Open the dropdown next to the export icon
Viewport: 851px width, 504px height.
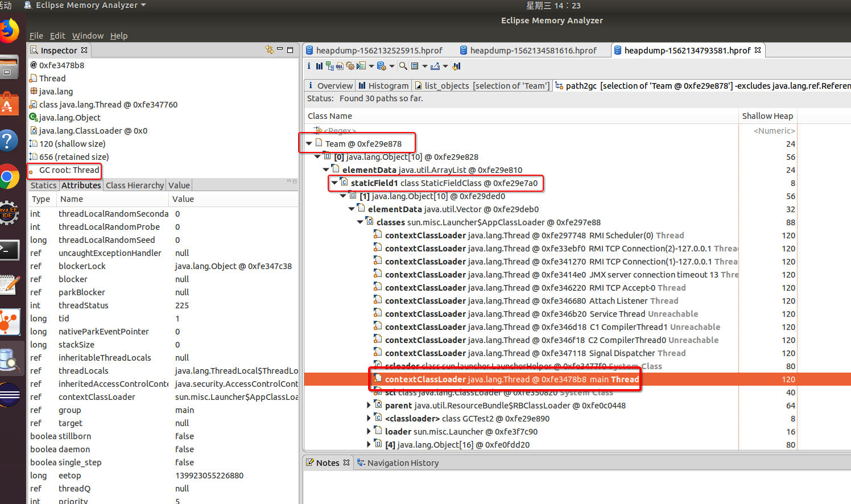445,66
